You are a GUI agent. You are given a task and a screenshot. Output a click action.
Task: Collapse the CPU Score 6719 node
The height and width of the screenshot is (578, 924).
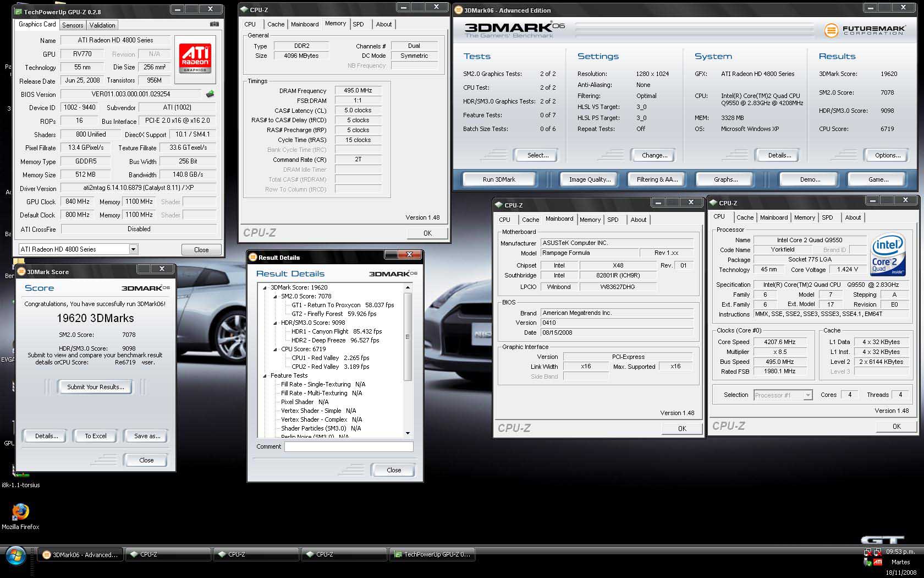point(275,349)
